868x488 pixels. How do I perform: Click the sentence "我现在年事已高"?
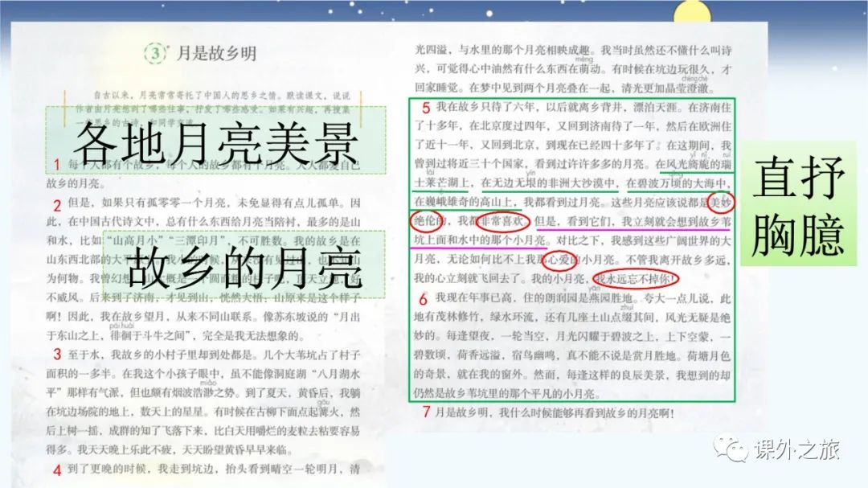click(x=474, y=298)
